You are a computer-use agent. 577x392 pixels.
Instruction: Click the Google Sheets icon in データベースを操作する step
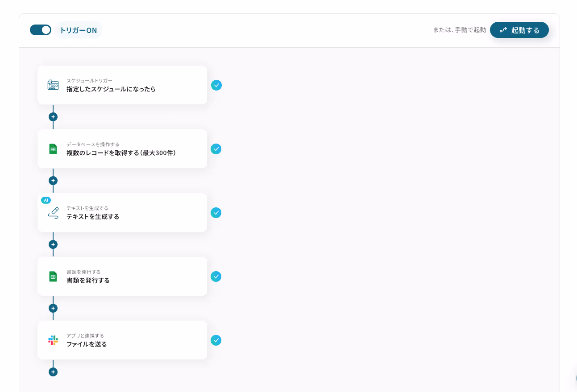(x=53, y=149)
